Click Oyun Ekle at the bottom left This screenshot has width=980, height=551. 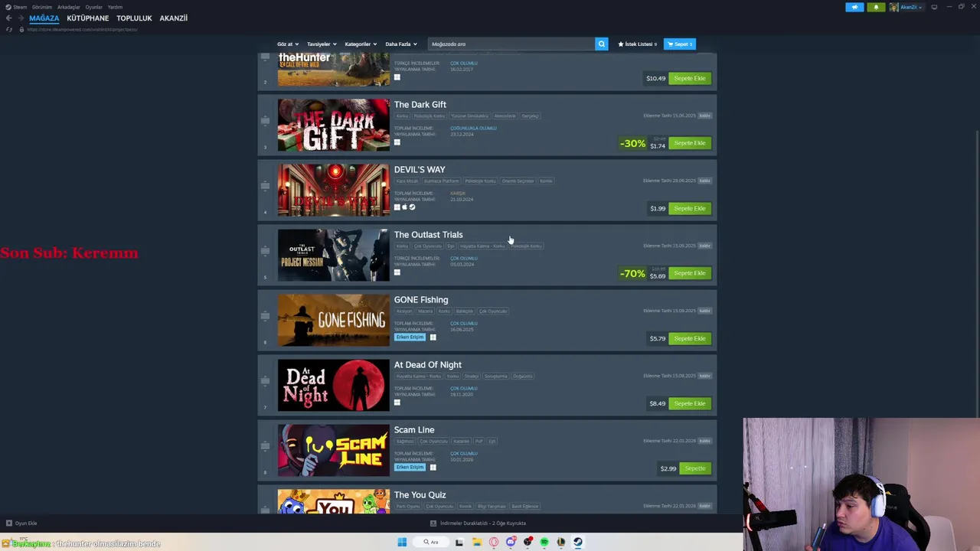21,523
